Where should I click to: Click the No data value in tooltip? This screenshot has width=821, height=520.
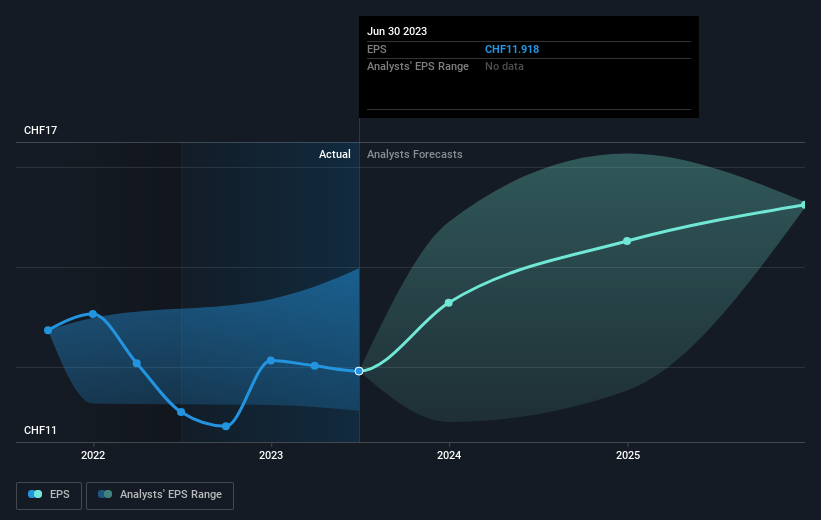pyautogui.click(x=504, y=66)
